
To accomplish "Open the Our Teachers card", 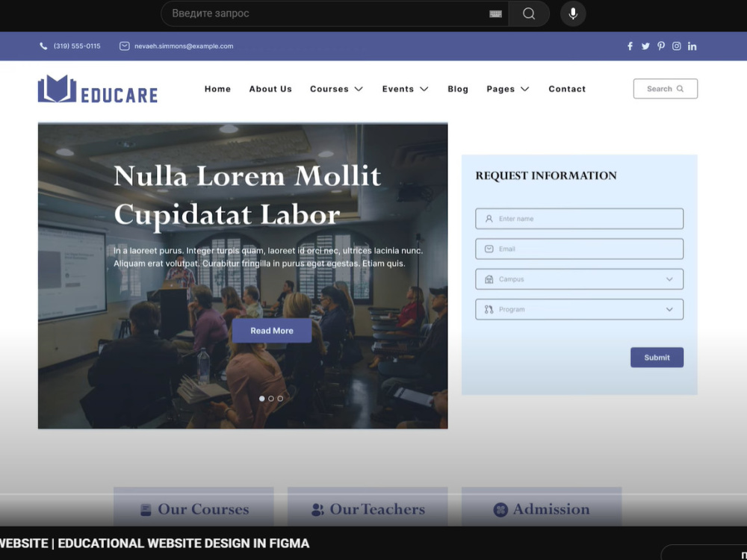I will pos(368,507).
